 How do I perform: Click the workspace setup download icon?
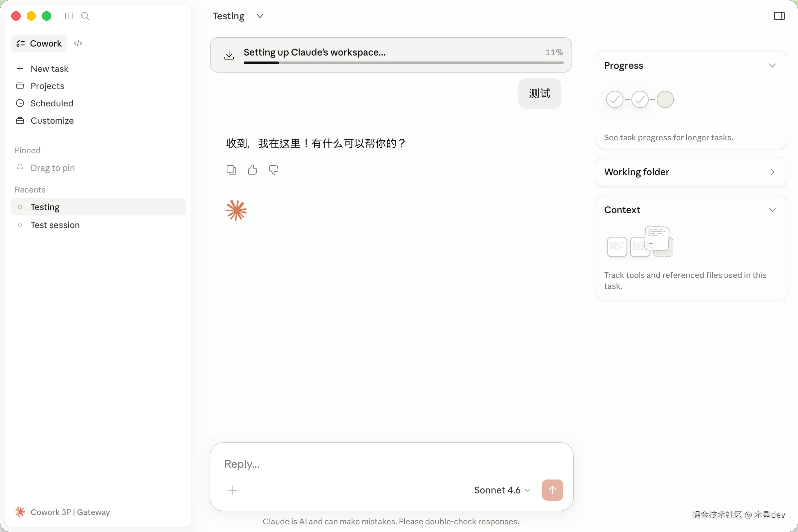(229, 55)
